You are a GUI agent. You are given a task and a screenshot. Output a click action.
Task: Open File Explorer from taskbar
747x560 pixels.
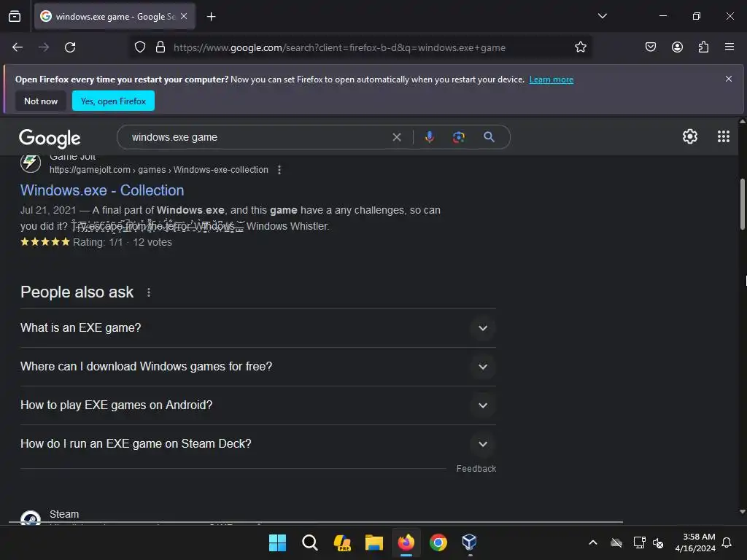point(374,542)
